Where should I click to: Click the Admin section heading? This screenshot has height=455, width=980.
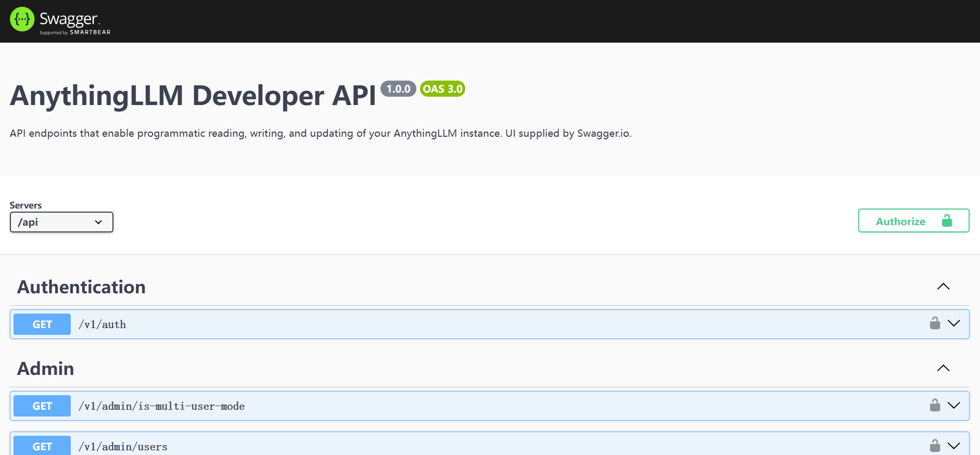[46, 369]
